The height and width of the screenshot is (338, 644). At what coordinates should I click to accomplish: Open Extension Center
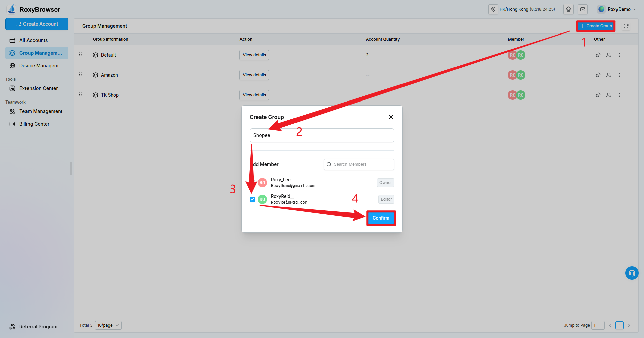[37, 88]
